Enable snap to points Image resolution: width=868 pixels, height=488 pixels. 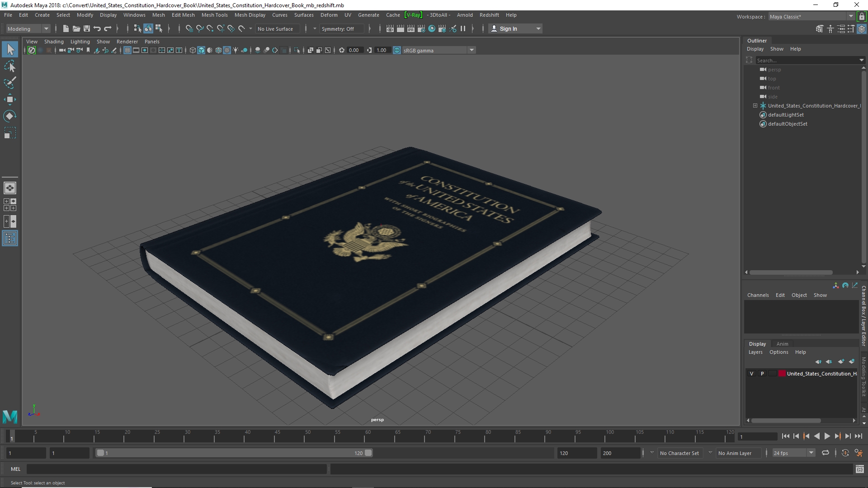(210, 28)
